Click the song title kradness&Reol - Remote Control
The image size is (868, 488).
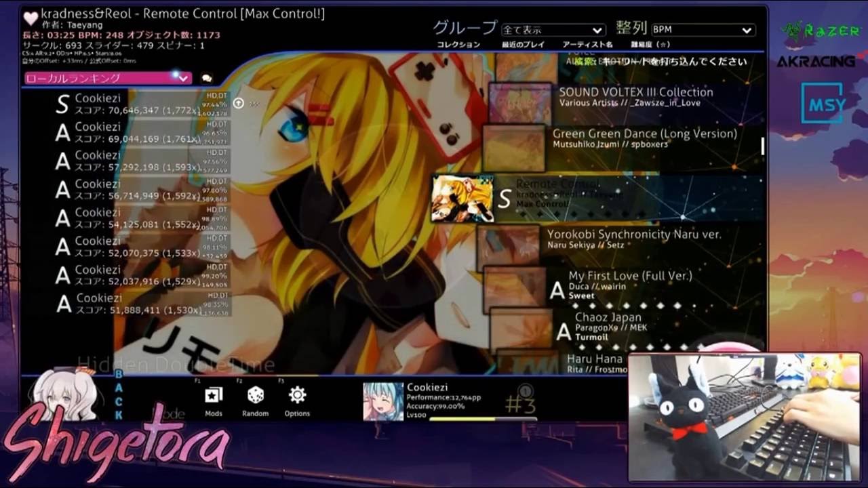pos(183,14)
